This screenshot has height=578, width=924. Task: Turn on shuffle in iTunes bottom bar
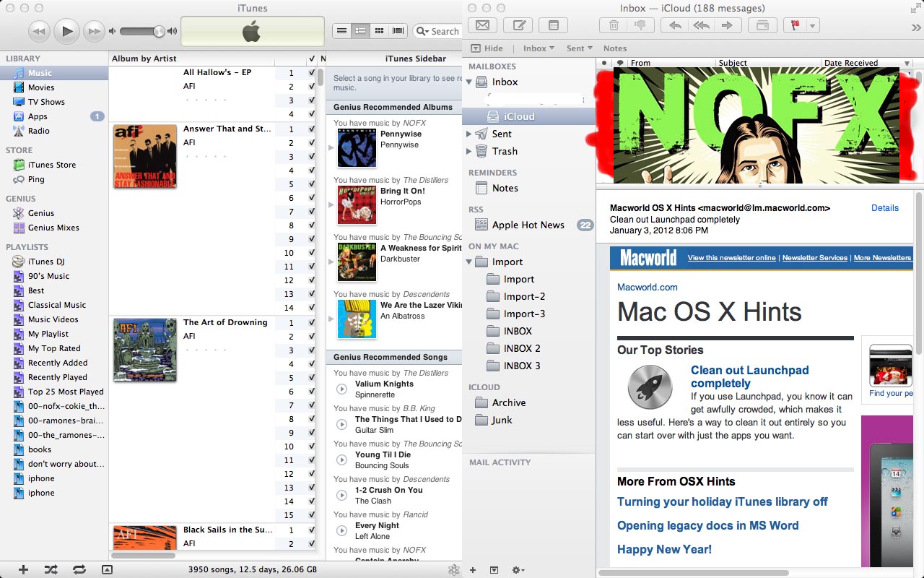pyautogui.click(x=51, y=569)
